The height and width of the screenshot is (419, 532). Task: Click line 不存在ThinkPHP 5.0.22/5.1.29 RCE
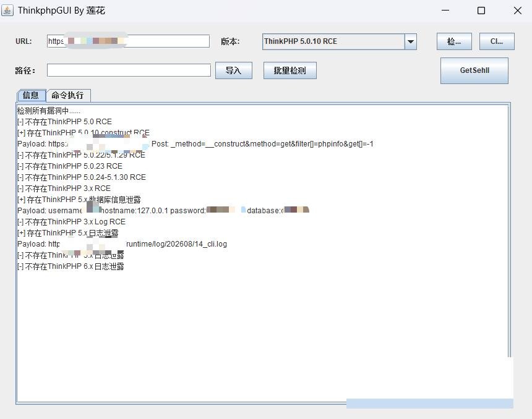coord(81,155)
